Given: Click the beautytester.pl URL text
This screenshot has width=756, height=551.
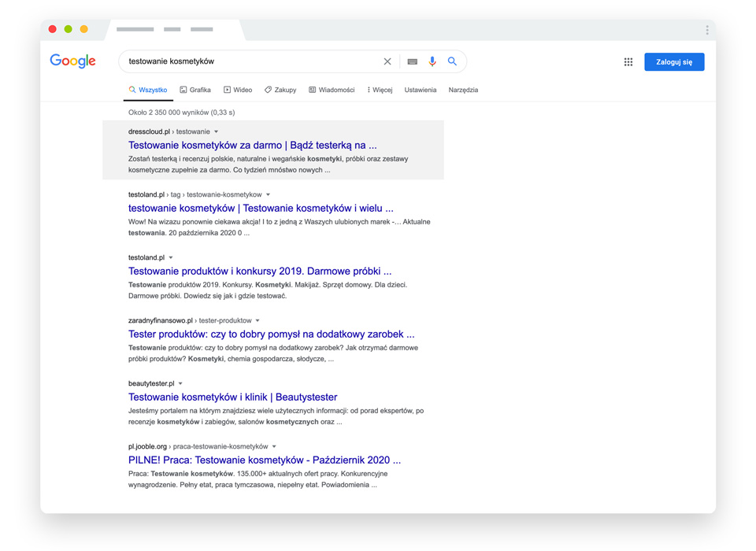Looking at the screenshot, I should tap(151, 383).
